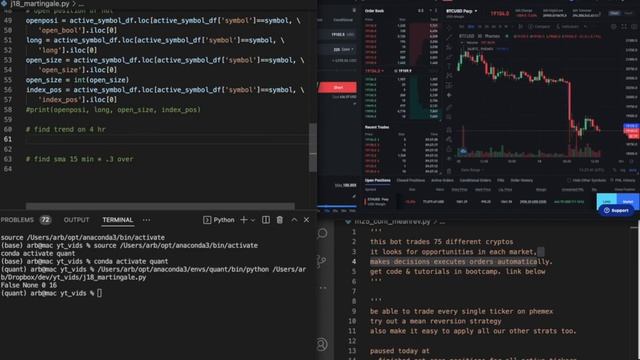The height and width of the screenshot is (360, 640).
Task: Open the Fills tab
Action: 500,180
